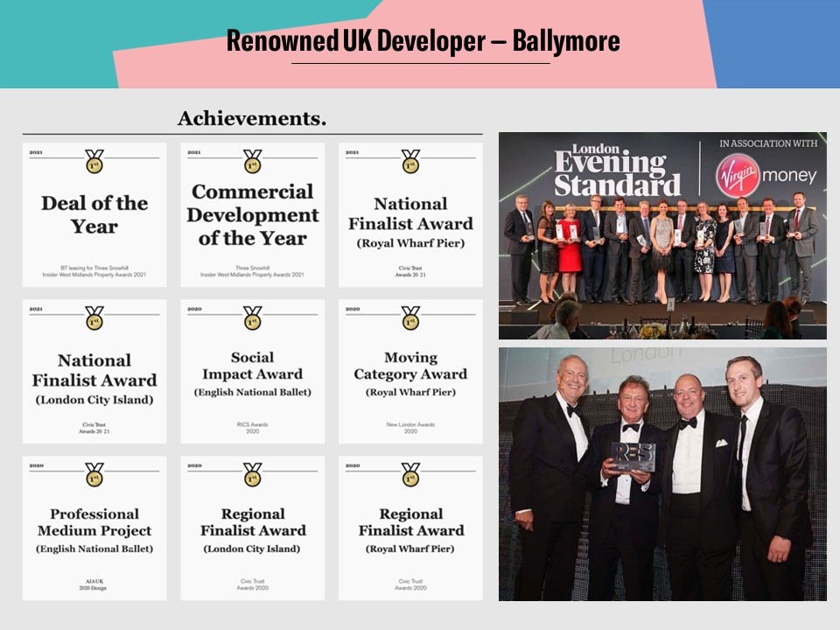Select (Royal Wharf Pier) under 2021 National Finalist Award
Screen dimensions: 840x630
411,243
